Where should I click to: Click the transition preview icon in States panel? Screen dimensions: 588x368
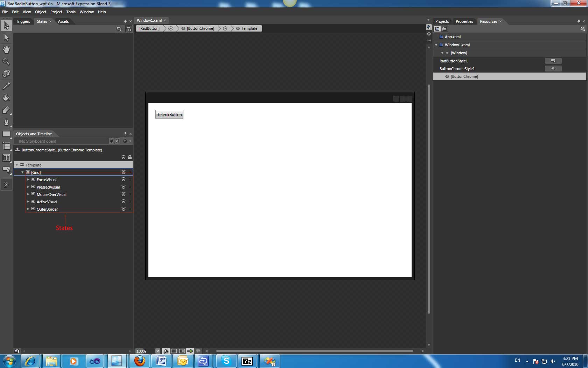[129, 29]
